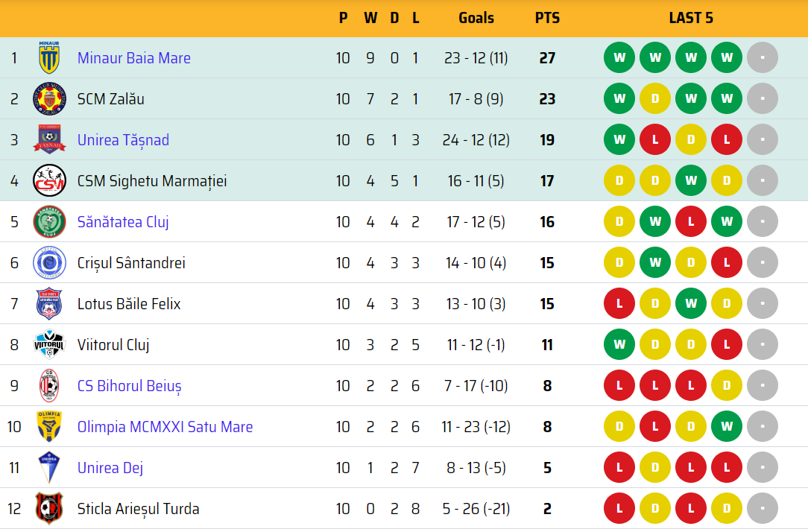Open the Minaur Baia Mare team link

134,58
